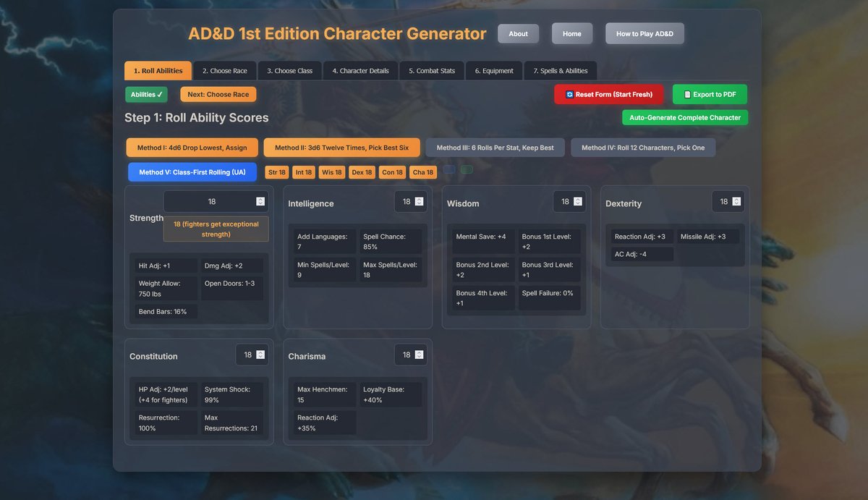This screenshot has width=868, height=500.
Task: Click the Mental Save: +4 cell
Action: tap(483, 242)
